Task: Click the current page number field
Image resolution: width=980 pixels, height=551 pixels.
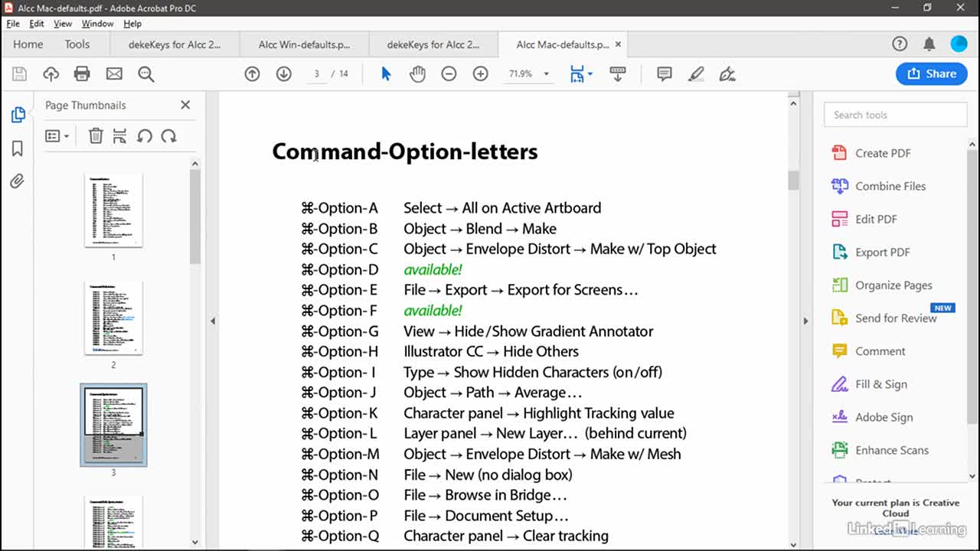Action: click(316, 74)
